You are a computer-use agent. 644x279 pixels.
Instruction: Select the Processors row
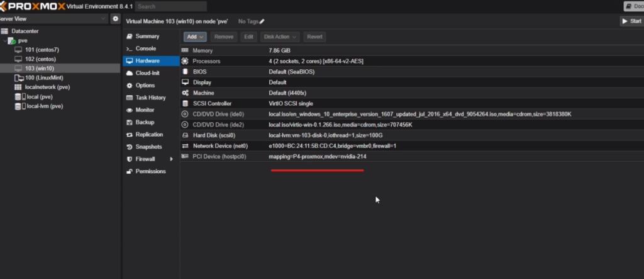[412, 61]
